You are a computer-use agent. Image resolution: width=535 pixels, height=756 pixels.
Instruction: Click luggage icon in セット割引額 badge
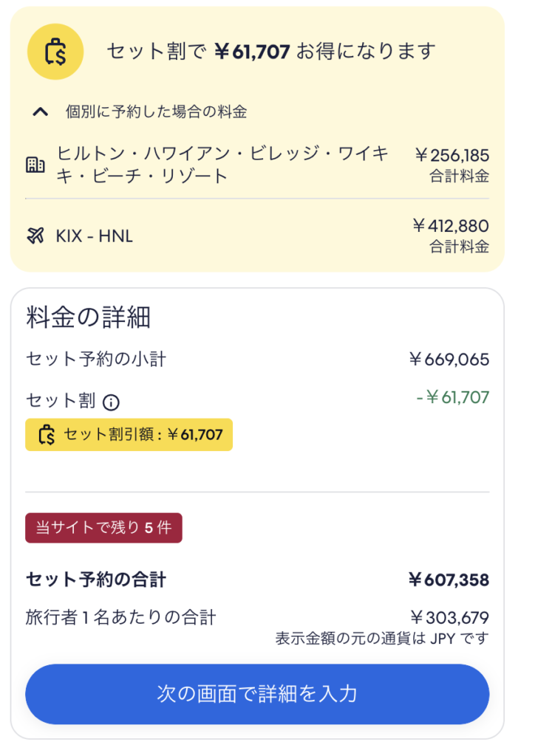pos(47,434)
